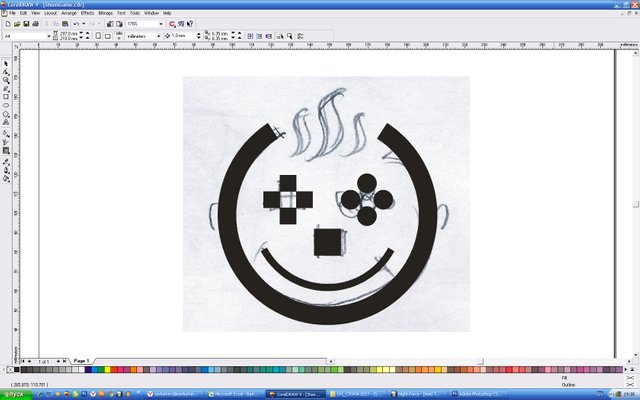Image resolution: width=640 pixels, height=400 pixels.
Task: Toggle portrait page orientation button
Action: click(x=98, y=36)
